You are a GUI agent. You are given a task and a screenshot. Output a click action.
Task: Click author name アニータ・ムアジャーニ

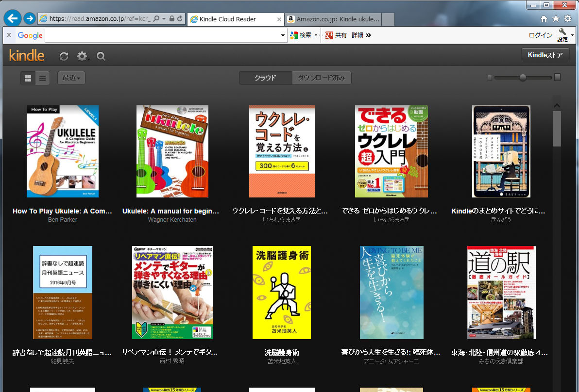[391, 361]
